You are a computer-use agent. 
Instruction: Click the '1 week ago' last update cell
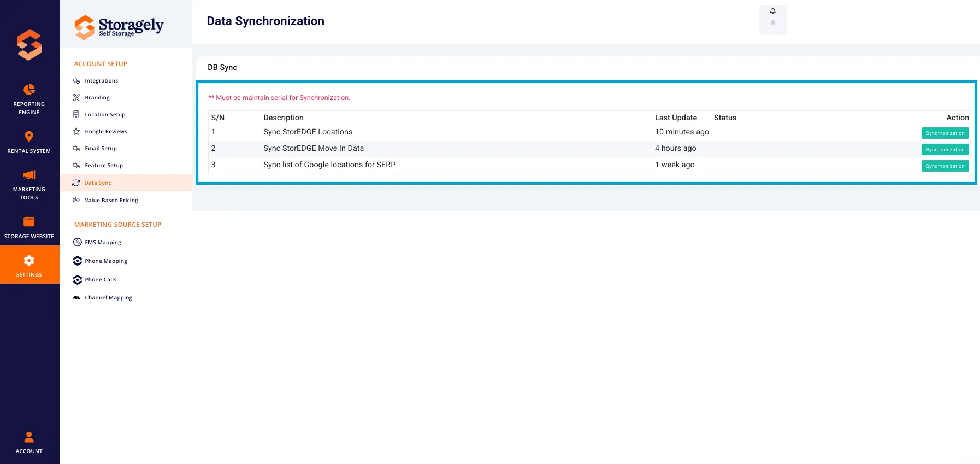point(675,165)
